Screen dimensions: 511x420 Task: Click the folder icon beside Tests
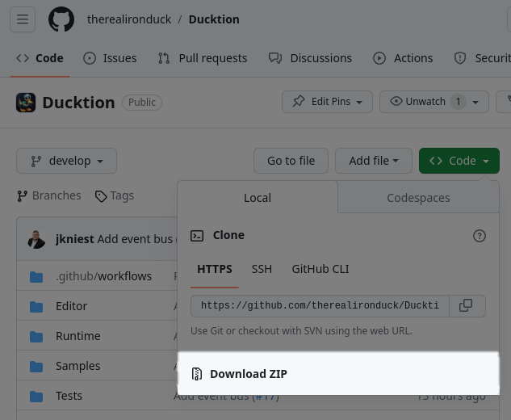36,397
